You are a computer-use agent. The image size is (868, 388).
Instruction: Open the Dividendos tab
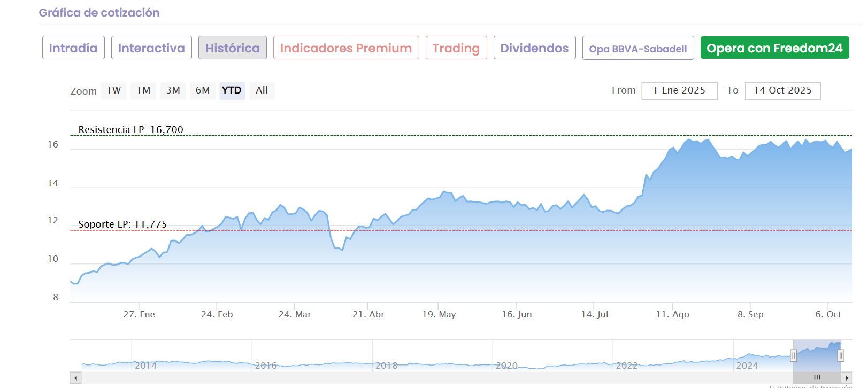coord(534,48)
